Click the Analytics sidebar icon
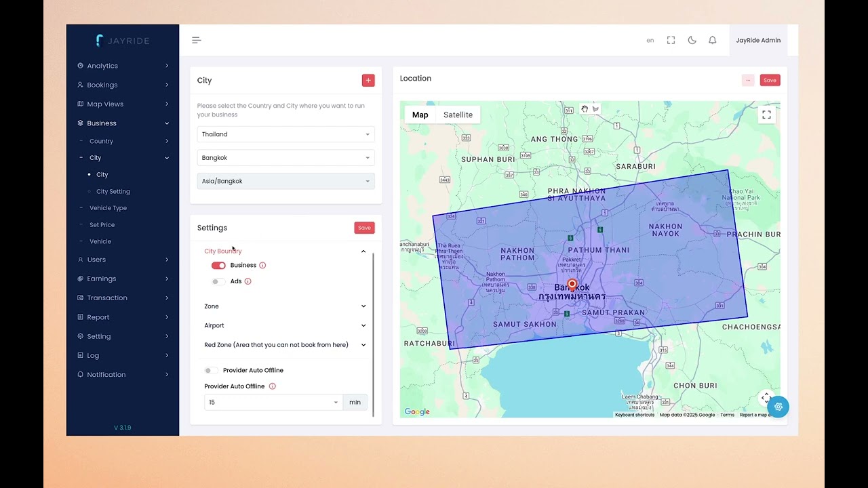This screenshot has width=868, height=488. [81, 66]
